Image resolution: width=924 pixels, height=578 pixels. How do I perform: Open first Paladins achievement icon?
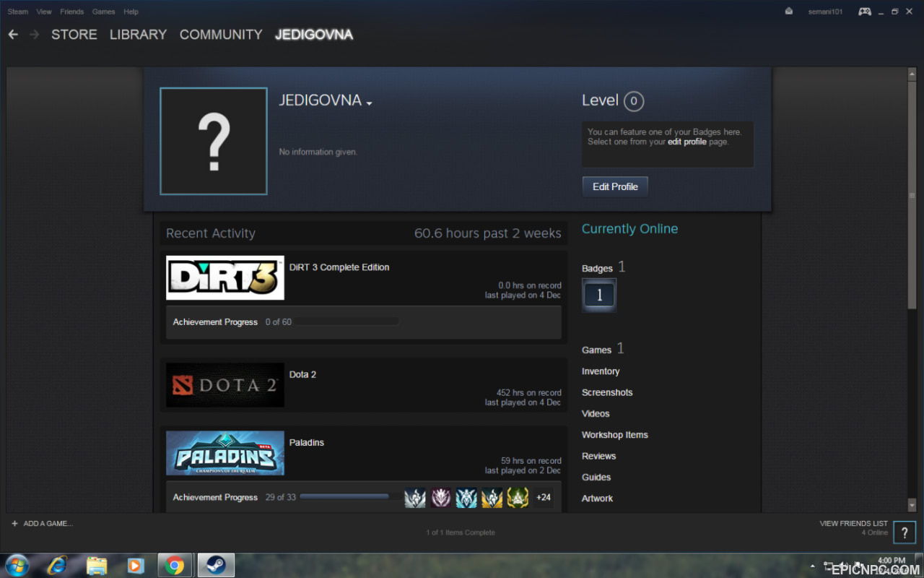(415, 497)
